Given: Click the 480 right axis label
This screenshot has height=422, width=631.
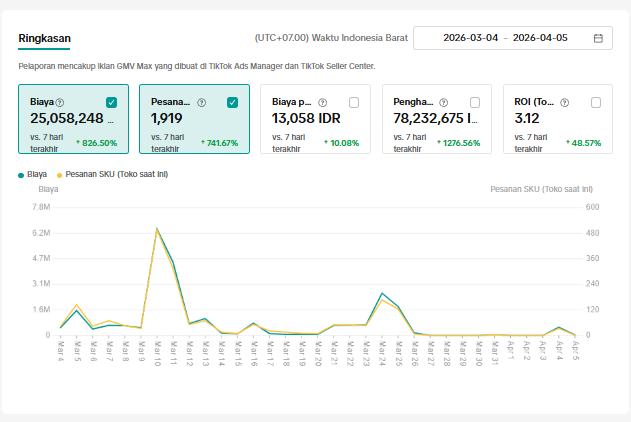Looking at the screenshot, I should point(592,233).
